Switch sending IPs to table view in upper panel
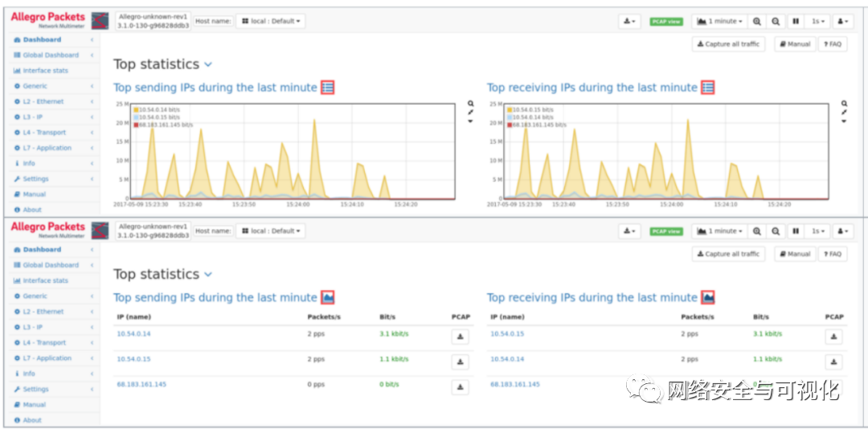Viewport: 868px width, 429px height. (328, 88)
